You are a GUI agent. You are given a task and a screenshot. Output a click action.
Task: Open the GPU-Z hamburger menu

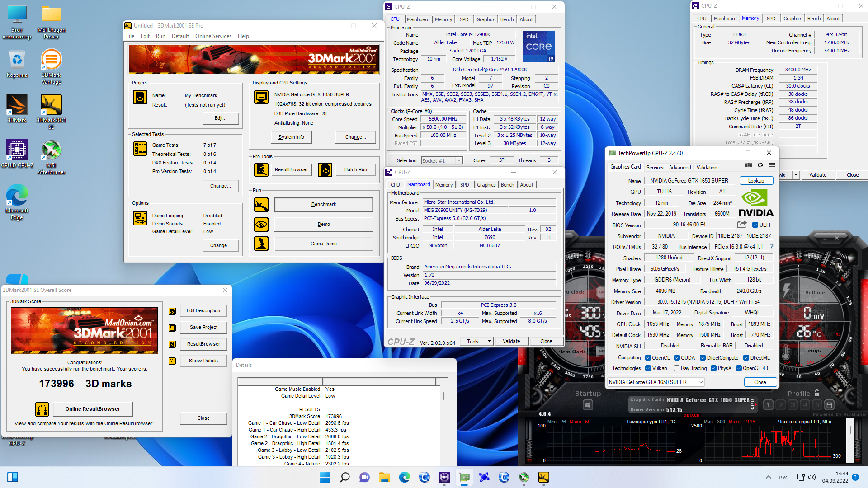coord(772,165)
